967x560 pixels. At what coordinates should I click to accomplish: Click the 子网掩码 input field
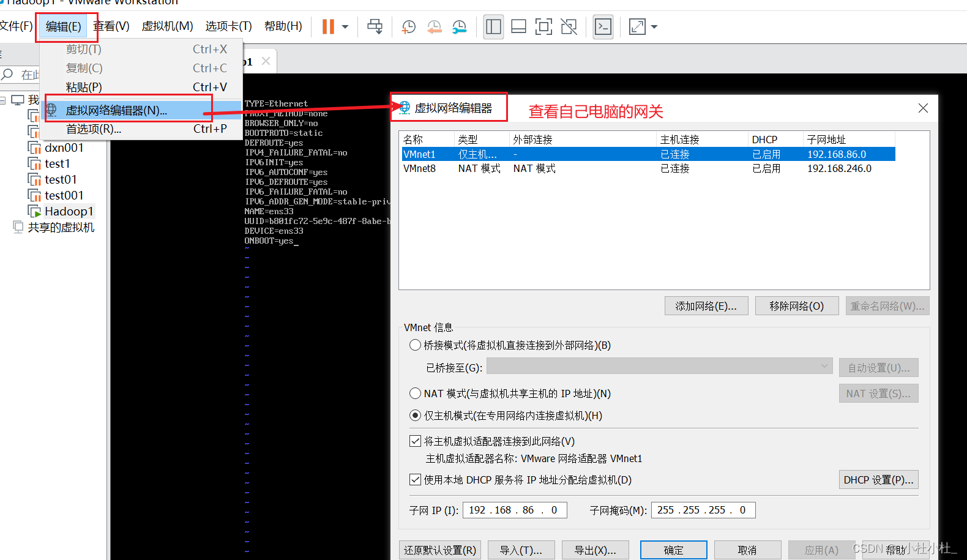[x=703, y=510]
